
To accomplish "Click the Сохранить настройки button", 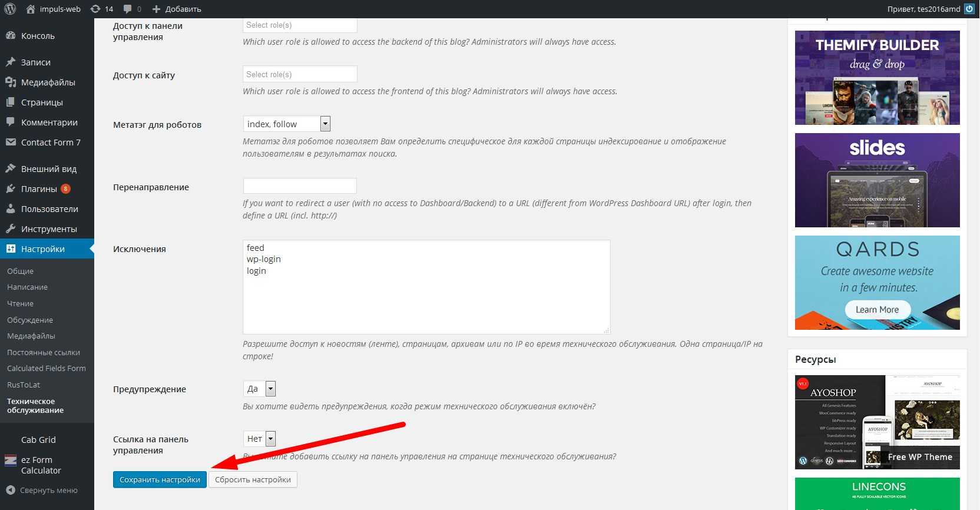I will coord(160,480).
